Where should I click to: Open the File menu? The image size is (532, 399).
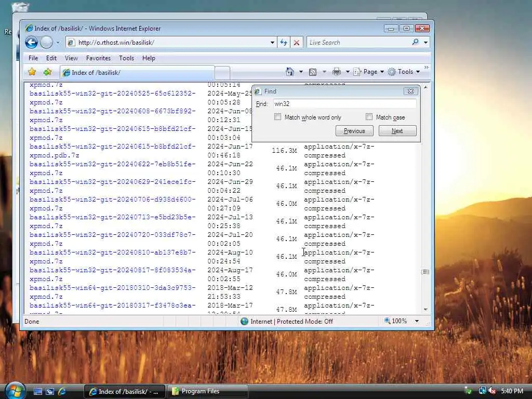click(33, 58)
